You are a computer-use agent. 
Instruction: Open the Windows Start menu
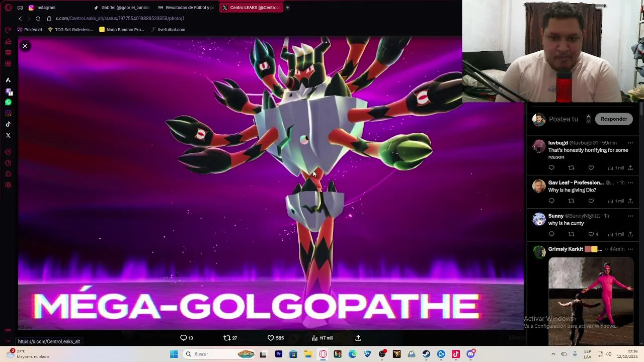174,354
